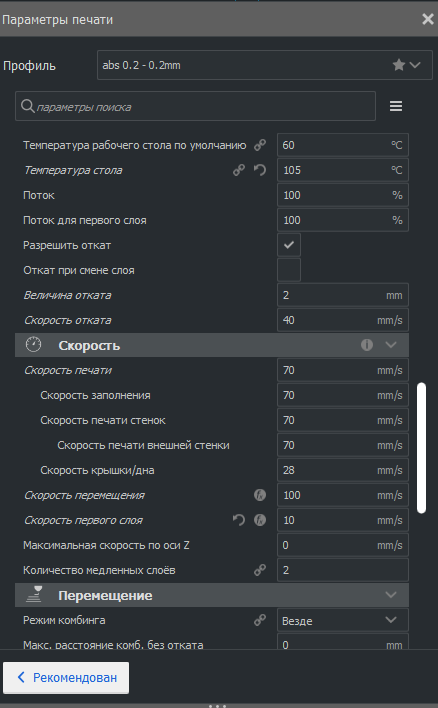Image resolution: width=438 pixels, height=708 pixels.
Task: Click the function icon next to Скорость перемещения
Action: (260, 495)
